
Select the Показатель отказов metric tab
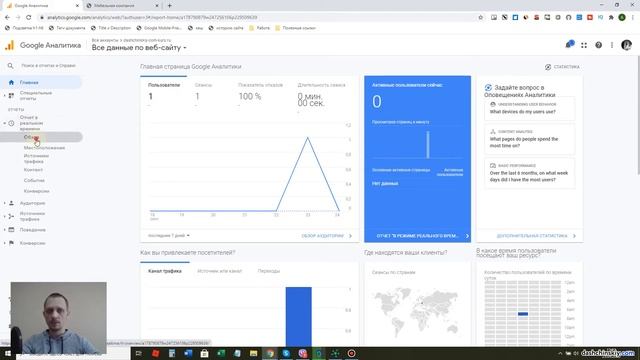tap(260, 85)
